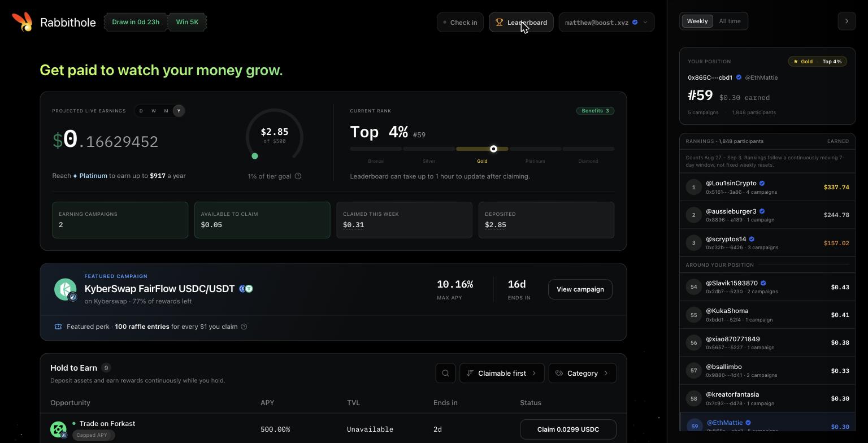Click Ends in column header
The width and height of the screenshot is (868, 443).
tap(445, 403)
